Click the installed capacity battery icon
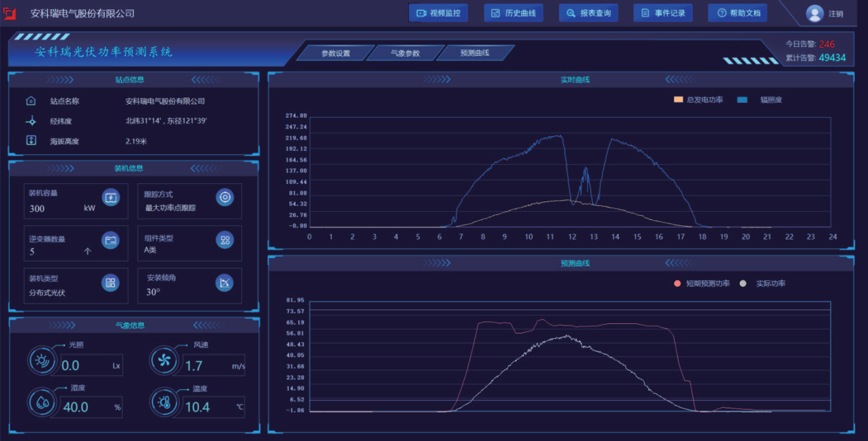 (x=110, y=197)
